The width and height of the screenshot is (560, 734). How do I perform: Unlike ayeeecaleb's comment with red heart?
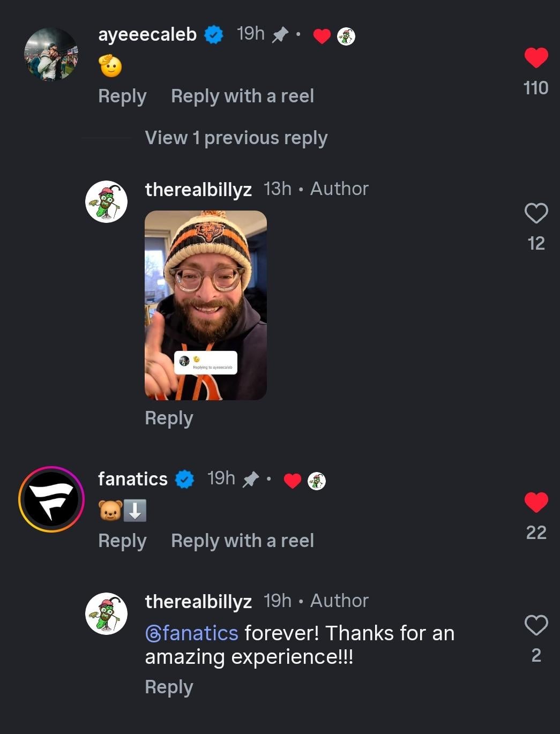point(536,58)
